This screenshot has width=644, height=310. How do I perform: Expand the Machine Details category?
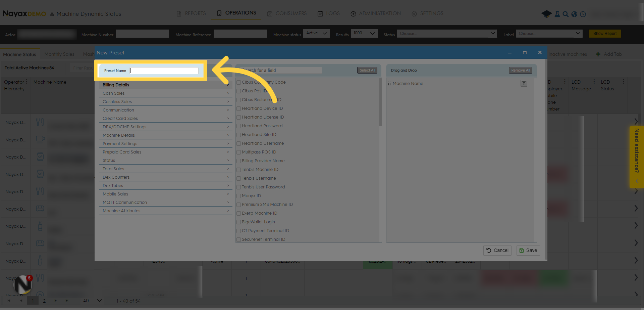click(166, 135)
